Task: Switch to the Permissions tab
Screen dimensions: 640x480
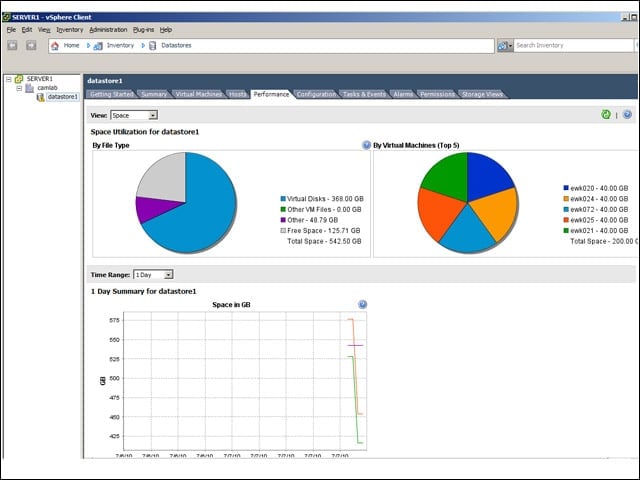Action: [437, 94]
